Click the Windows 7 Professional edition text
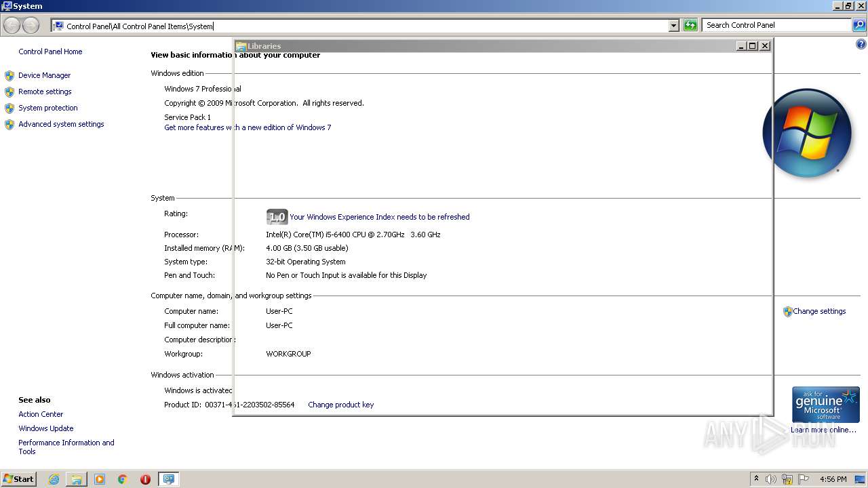868x488 pixels. [x=202, y=89]
